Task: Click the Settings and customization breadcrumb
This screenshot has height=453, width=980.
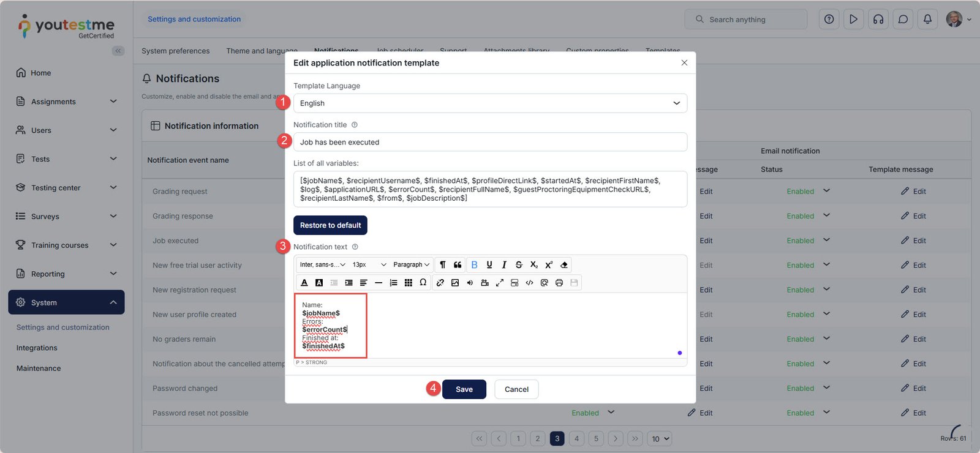Action: pyautogui.click(x=194, y=20)
